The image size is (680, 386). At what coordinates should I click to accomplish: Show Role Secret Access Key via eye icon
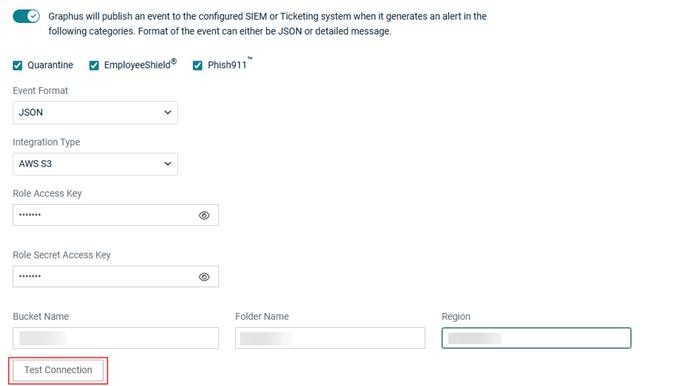click(204, 277)
